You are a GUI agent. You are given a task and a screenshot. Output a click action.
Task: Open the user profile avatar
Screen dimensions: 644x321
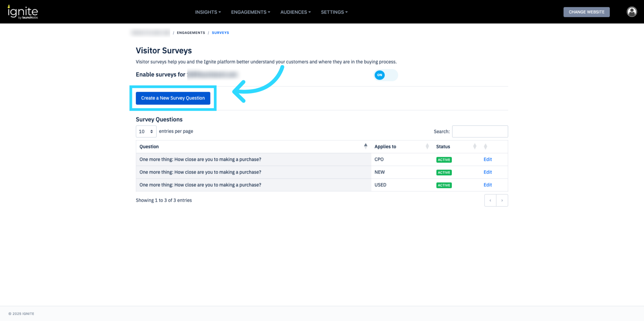coord(631,12)
